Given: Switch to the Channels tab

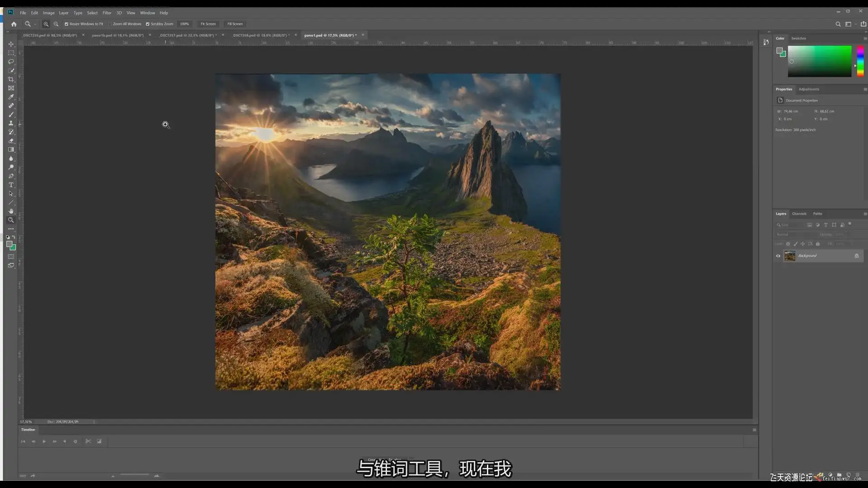Looking at the screenshot, I should [799, 214].
